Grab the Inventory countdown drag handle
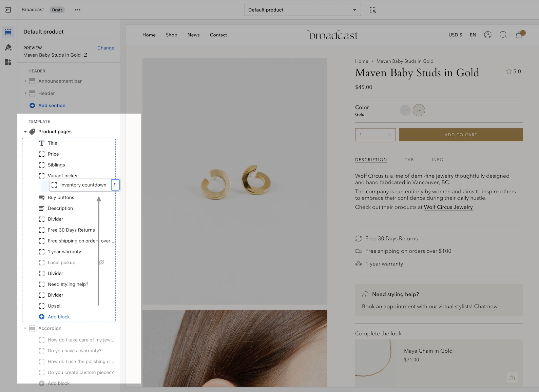 tap(115, 185)
